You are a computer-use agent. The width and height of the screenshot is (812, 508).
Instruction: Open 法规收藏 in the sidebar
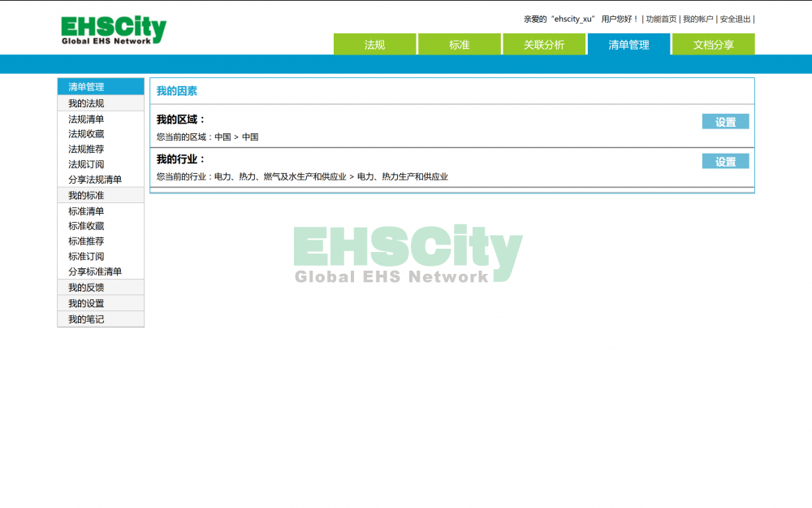(x=87, y=134)
